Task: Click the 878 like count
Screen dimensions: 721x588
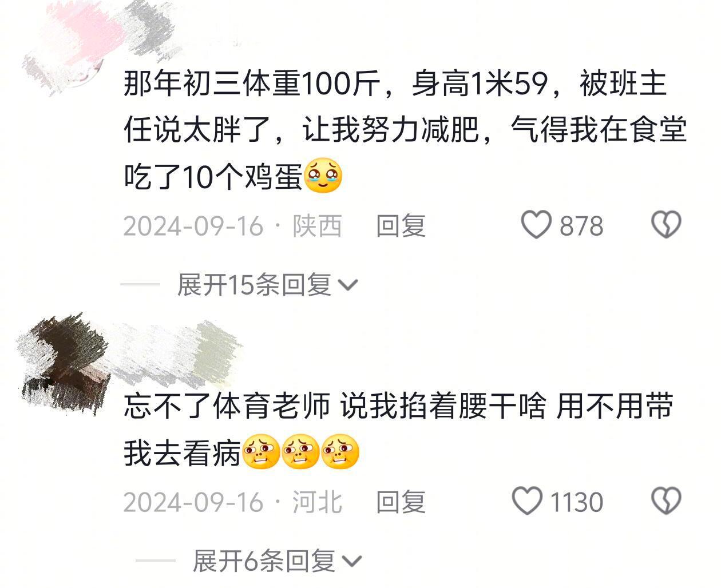Action: pyautogui.click(x=581, y=225)
